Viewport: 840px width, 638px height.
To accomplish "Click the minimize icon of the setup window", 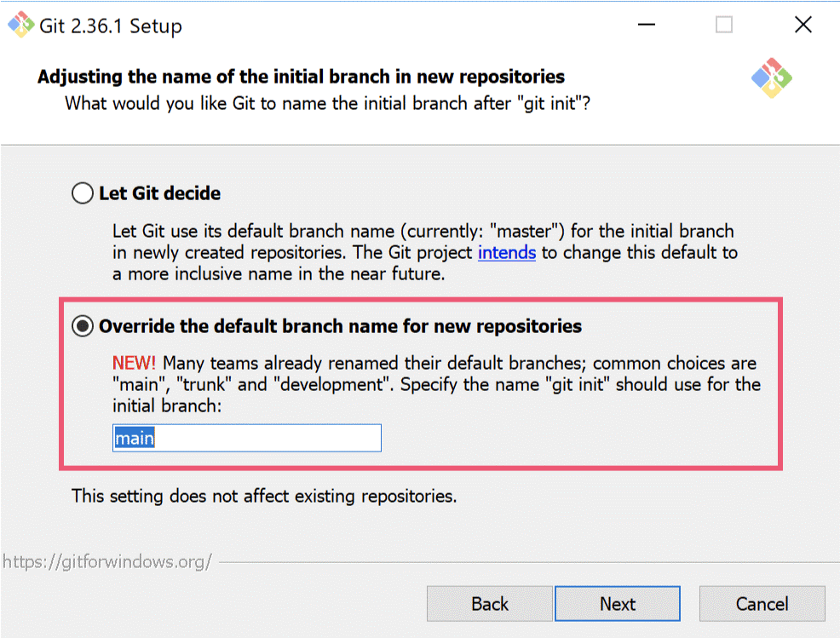I will [x=647, y=25].
